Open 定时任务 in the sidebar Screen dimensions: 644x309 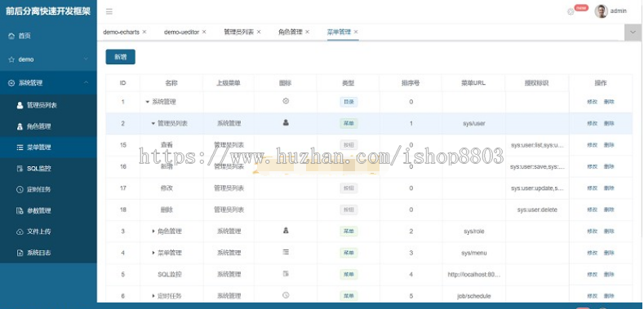(x=48, y=189)
